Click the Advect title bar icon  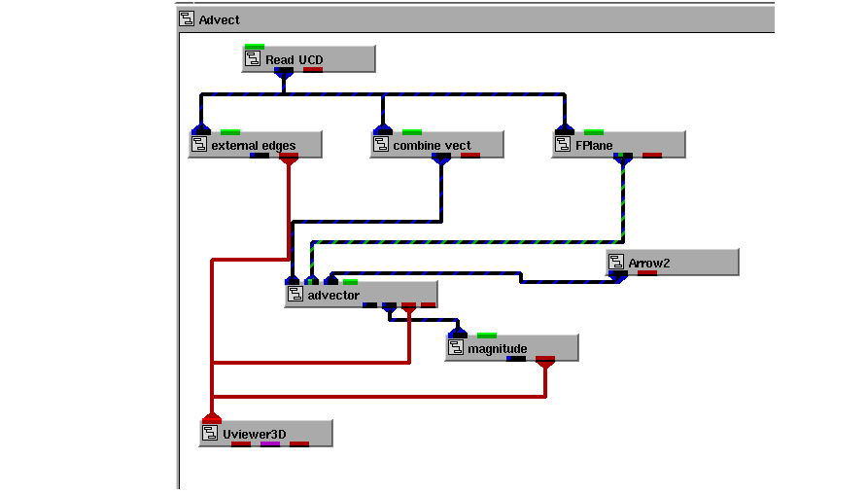tap(187, 18)
